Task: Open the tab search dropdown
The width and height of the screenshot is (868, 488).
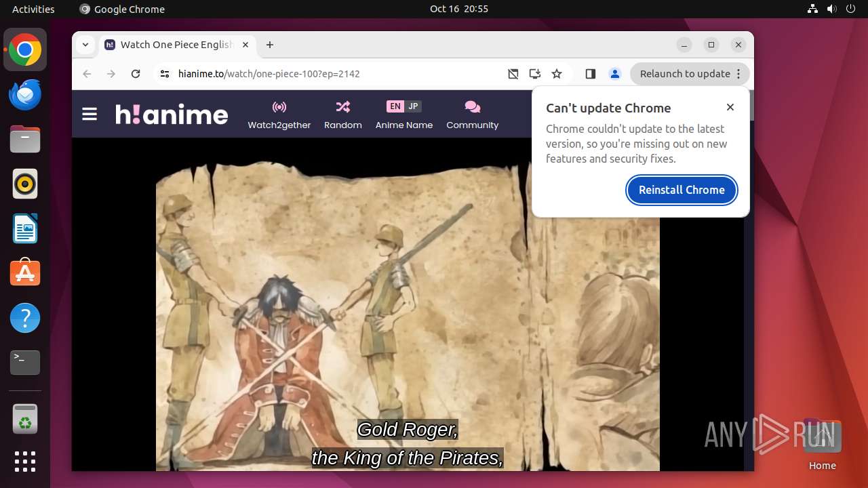Action: pos(85,45)
